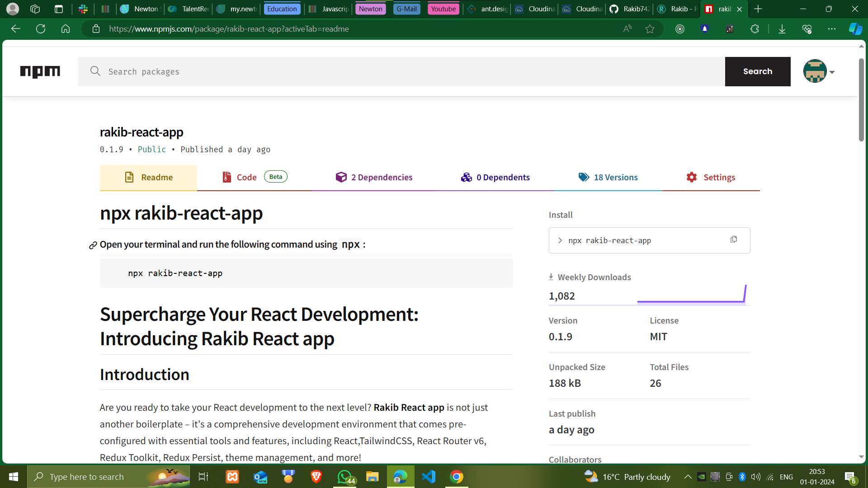Click the search magnifier icon in npm search bar
Viewport: 868px width, 488px height.
pyautogui.click(x=95, y=71)
